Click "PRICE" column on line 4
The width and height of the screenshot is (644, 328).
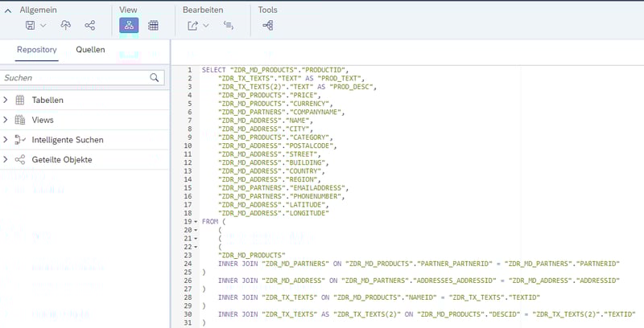click(303, 95)
